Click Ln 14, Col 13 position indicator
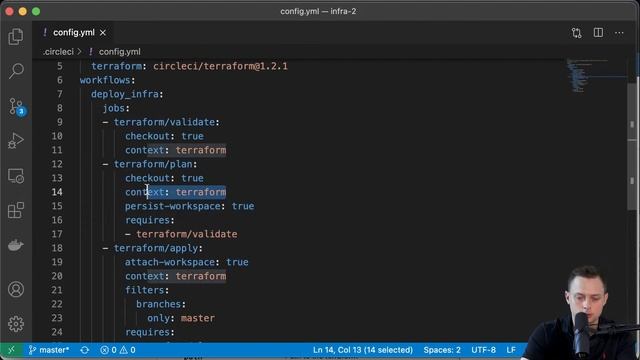 (362, 350)
